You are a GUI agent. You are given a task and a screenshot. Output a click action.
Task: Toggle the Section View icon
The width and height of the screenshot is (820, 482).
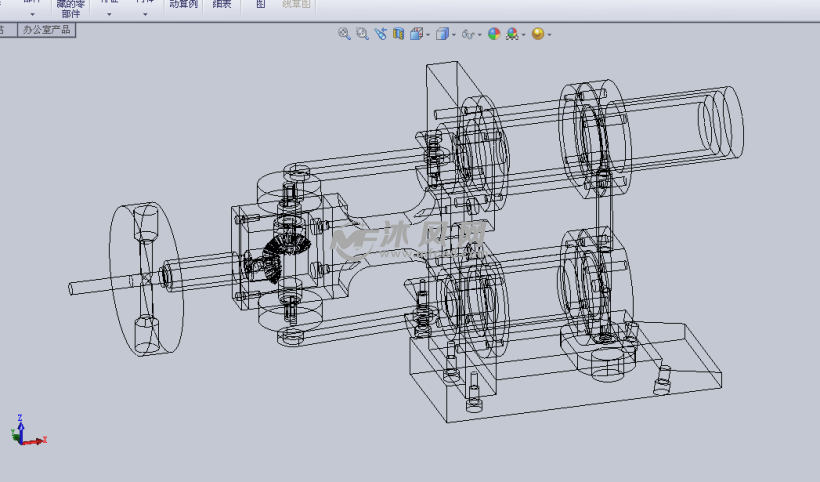coord(398,34)
